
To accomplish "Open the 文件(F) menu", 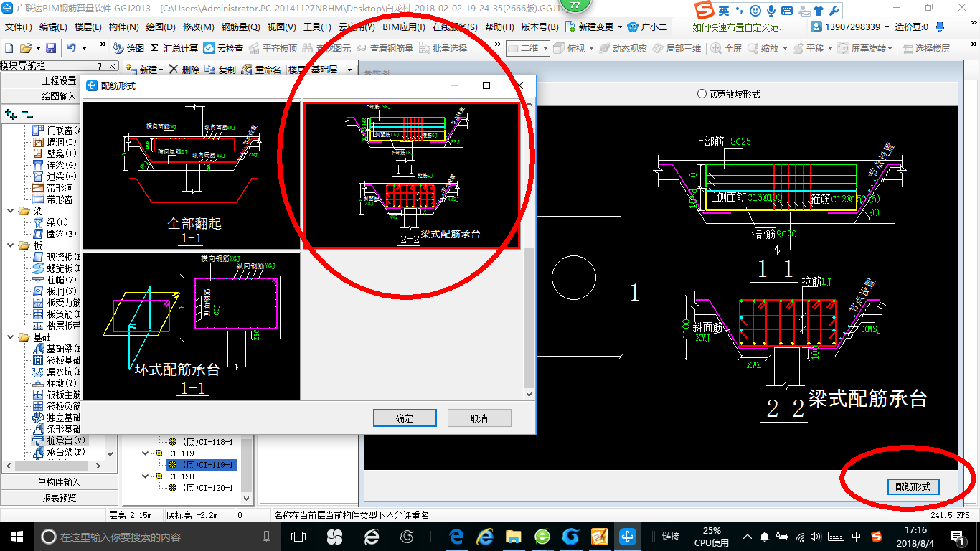I will (x=19, y=27).
